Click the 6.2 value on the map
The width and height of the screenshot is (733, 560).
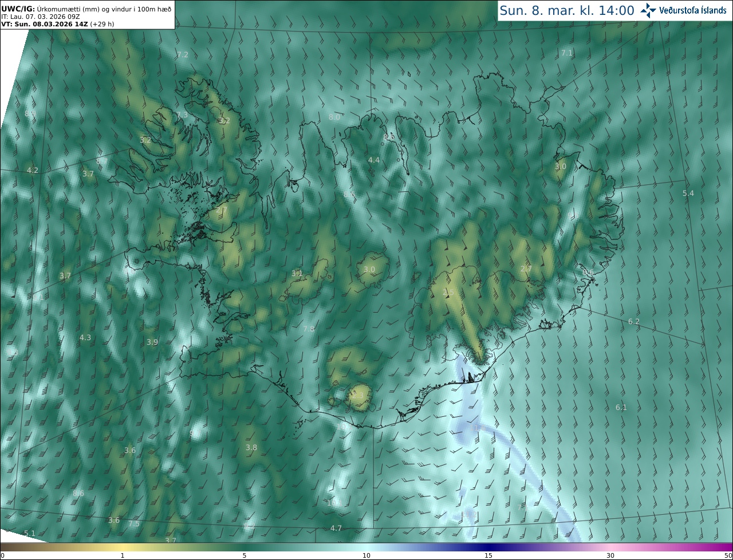[634, 322]
